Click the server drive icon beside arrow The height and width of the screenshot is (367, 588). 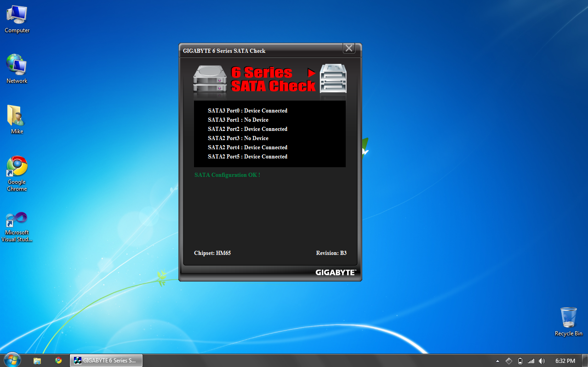tap(333, 79)
